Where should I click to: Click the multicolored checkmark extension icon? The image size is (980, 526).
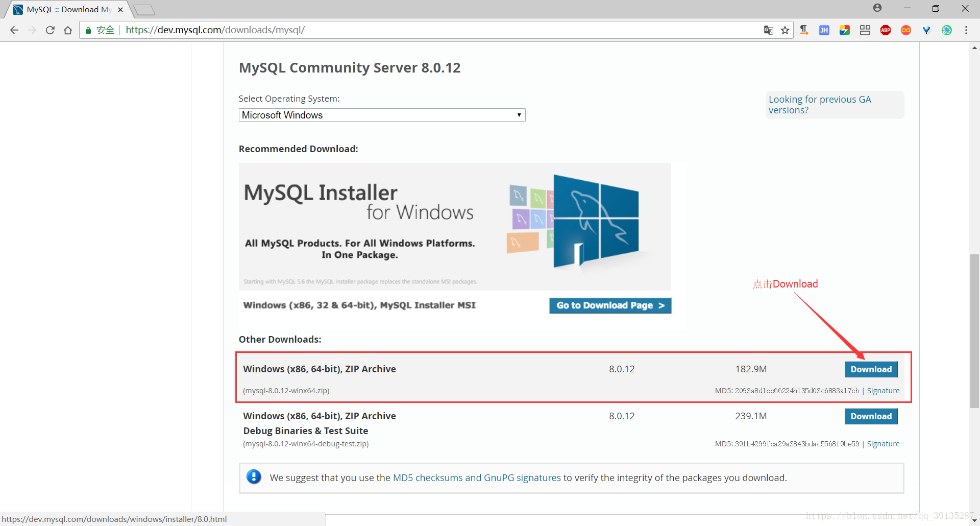tap(845, 30)
